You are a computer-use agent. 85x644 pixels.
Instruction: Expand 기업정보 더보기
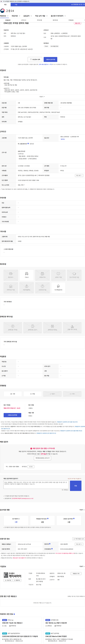pyautogui.click(x=82, y=567)
